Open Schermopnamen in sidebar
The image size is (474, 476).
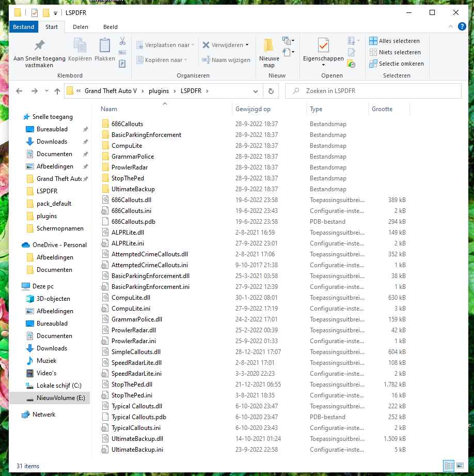(60, 228)
